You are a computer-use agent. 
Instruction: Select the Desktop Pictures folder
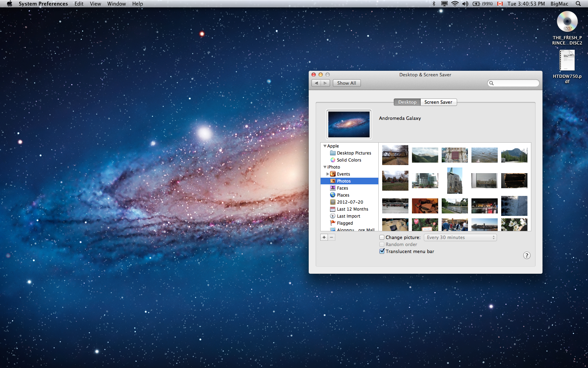pos(353,153)
